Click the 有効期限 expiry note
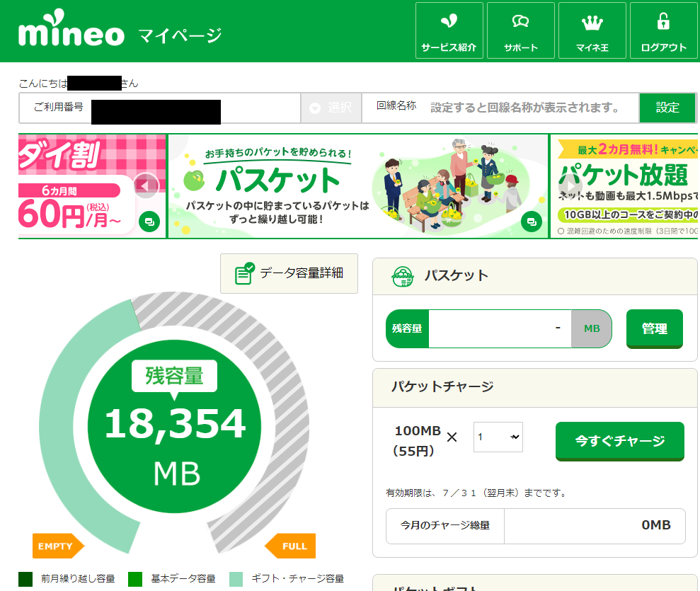The height and width of the screenshot is (591, 700). [x=476, y=493]
